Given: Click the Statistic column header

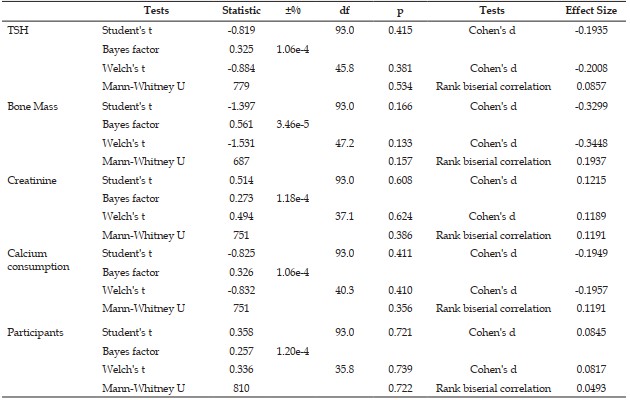Looking at the screenshot, I should 241,10.
